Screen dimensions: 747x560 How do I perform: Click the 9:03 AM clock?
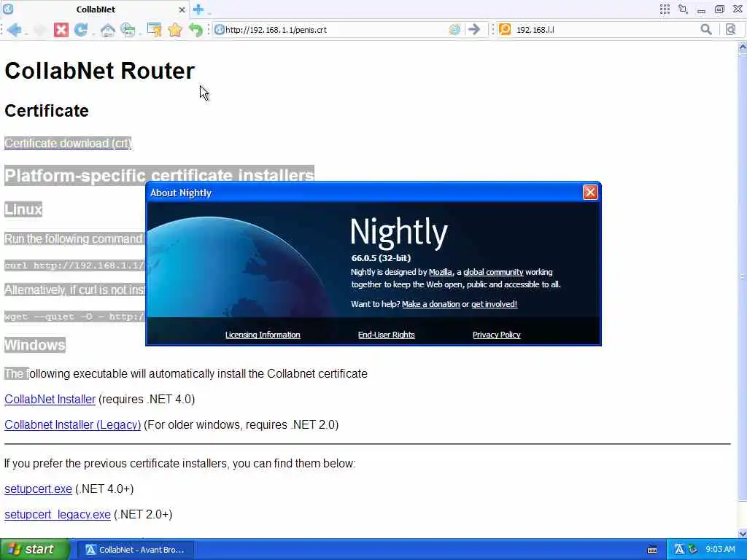(x=720, y=550)
